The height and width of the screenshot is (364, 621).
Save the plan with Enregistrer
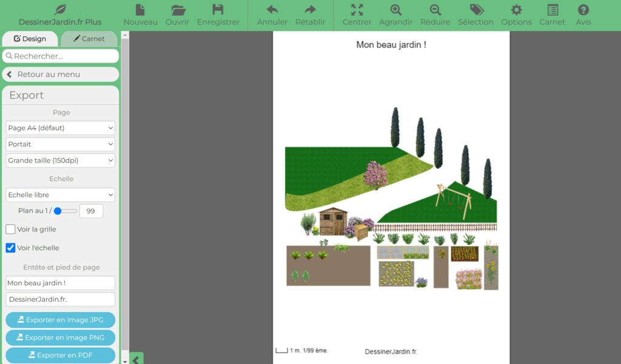point(218,15)
